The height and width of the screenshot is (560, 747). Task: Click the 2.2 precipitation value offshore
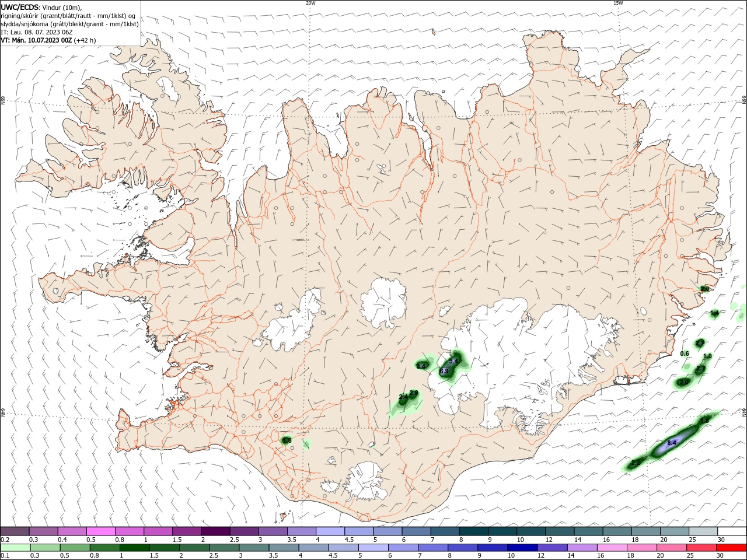pyautogui.click(x=636, y=462)
